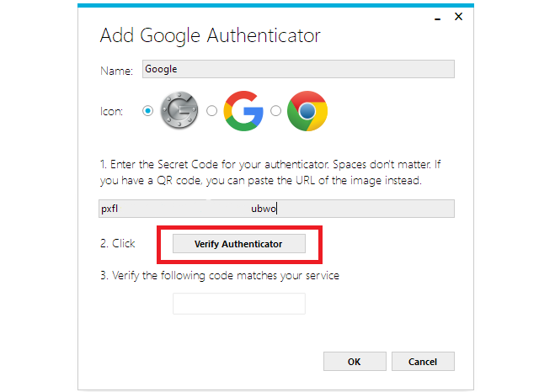Minimize the Add Google Authenticator window
The height and width of the screenshot is (392, 555).
[435, 16]
